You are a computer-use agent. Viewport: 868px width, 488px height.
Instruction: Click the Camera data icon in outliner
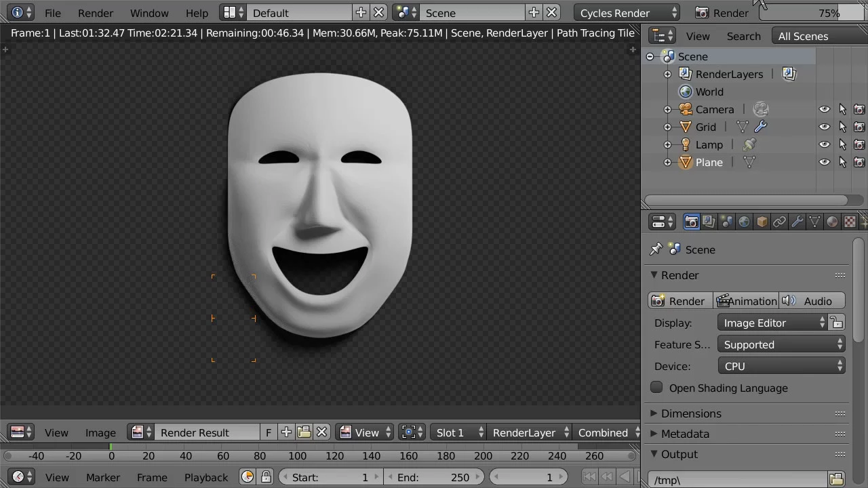(x=761, y=109)
